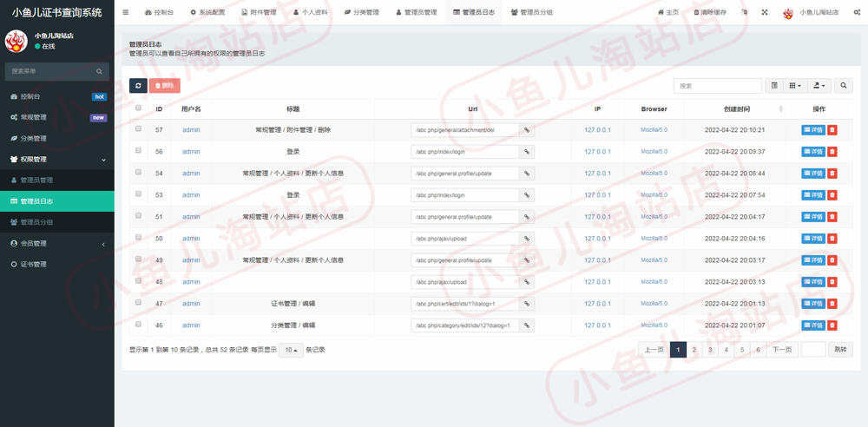Click link icon beside row 56 index/login Url

tap(527, 152)
